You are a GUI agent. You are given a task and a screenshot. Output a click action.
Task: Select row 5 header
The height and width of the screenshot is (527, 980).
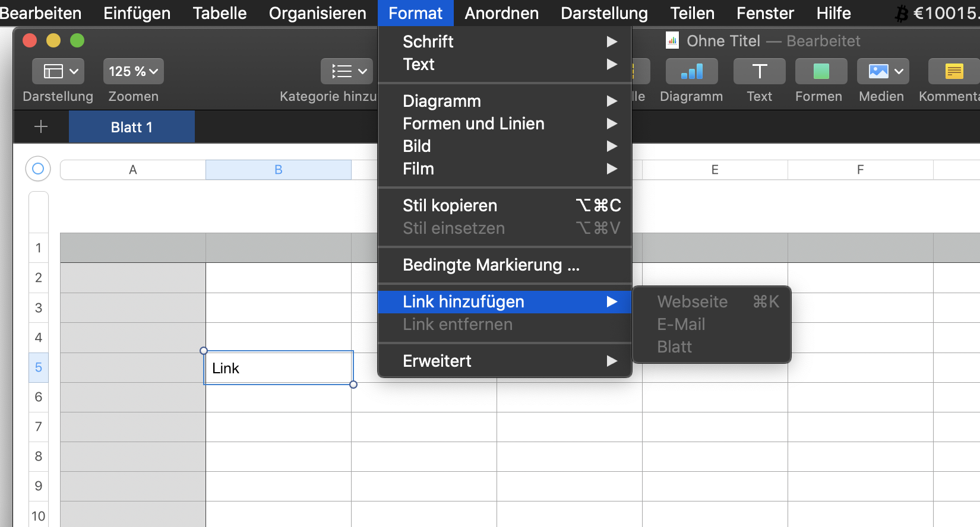39,367
